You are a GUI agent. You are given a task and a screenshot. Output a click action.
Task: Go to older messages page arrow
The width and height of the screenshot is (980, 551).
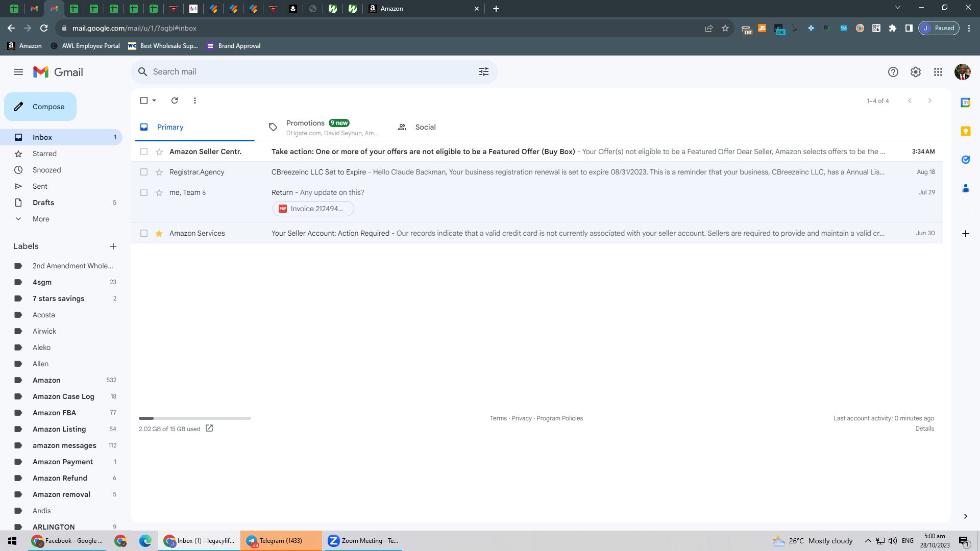tap(930, 101)
